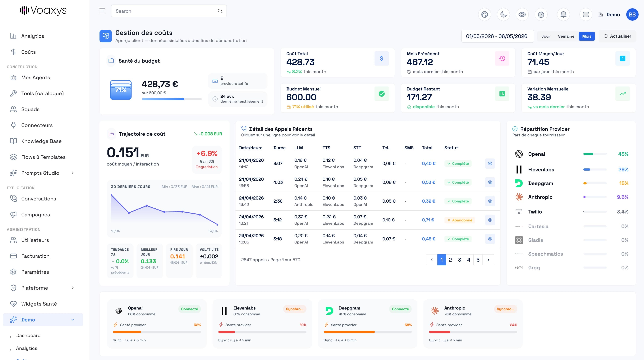
Task: Click the Utilisateurs icon in sidebar
Action: [x=13, y=240]
